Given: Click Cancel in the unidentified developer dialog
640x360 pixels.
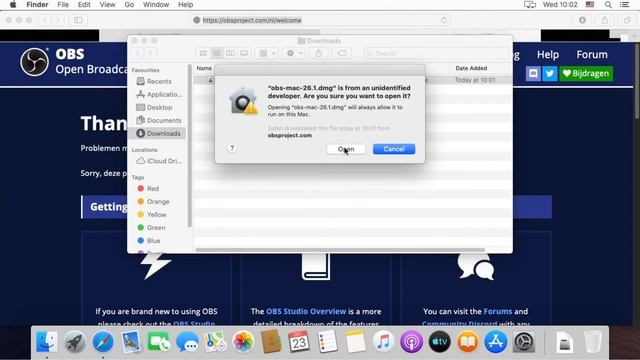Looking at the screenshot, I should [x=394, y=149].
